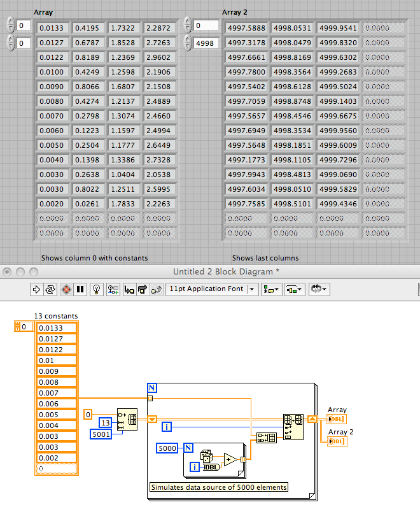Click the auto-index tunnel on inner loop
This screenshot has width=420, height=507.
(x=243, y=459)
